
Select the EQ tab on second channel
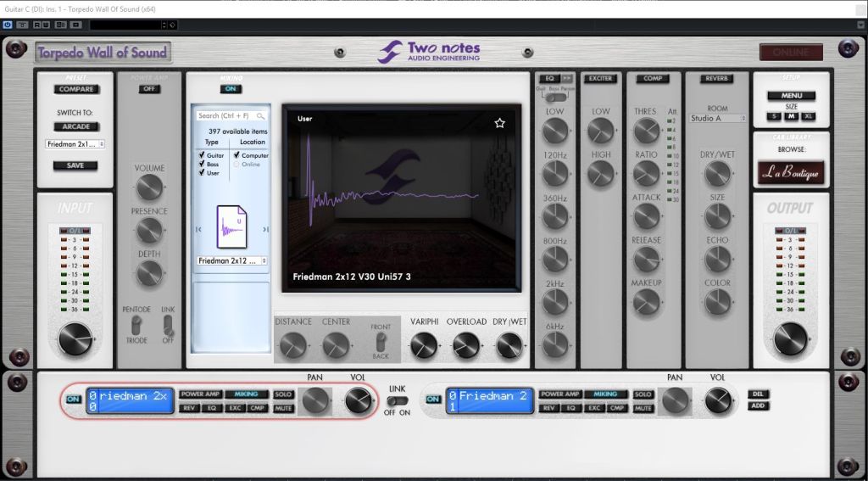(x=570, y=408)
